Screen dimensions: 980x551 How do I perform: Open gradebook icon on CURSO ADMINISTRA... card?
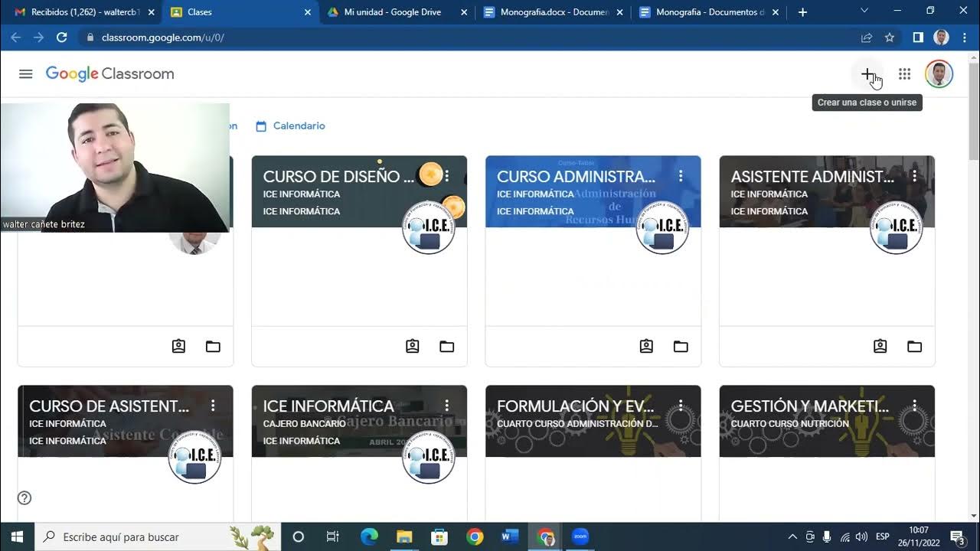[x=646, y=346]
